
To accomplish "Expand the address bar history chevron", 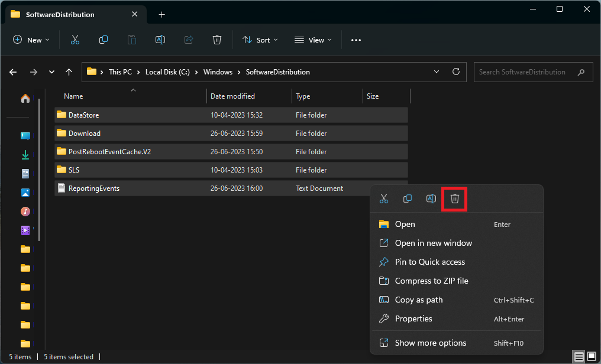I will tap(436, 71).
